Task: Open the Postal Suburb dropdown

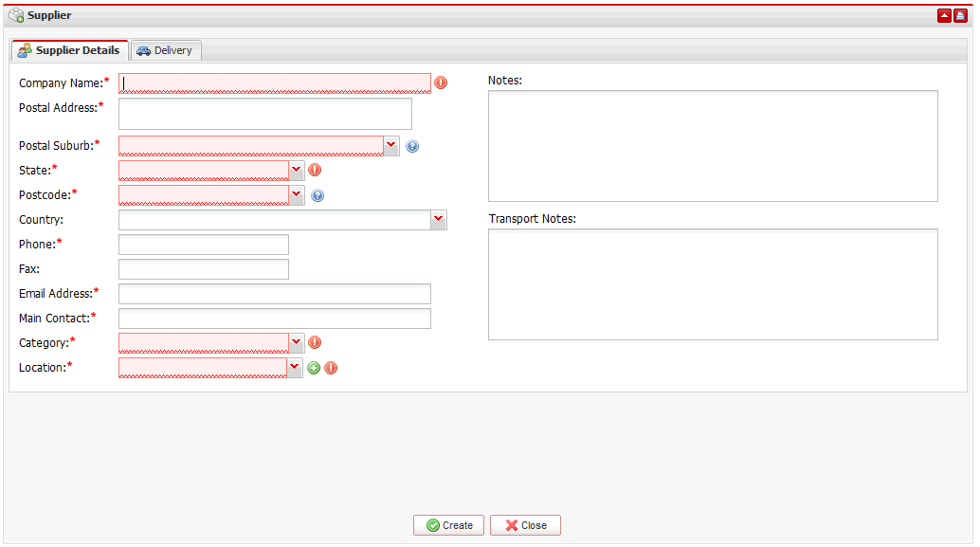Action: [391, 145]
